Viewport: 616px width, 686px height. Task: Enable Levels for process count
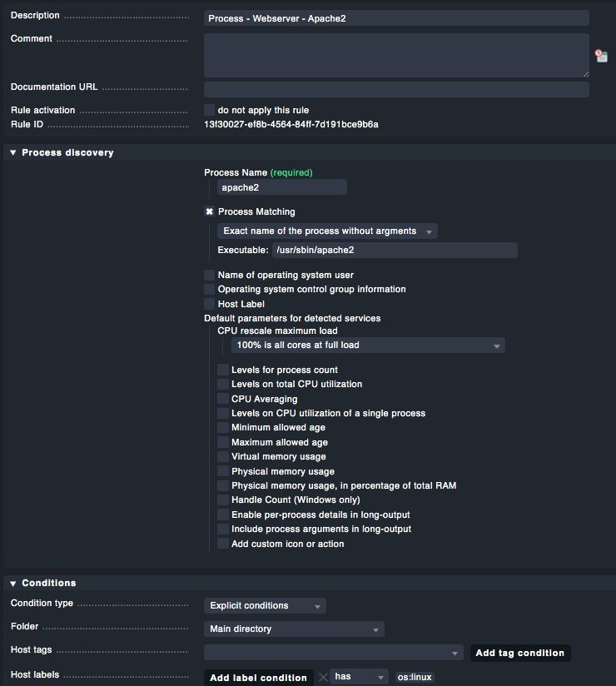pos(223,370)
